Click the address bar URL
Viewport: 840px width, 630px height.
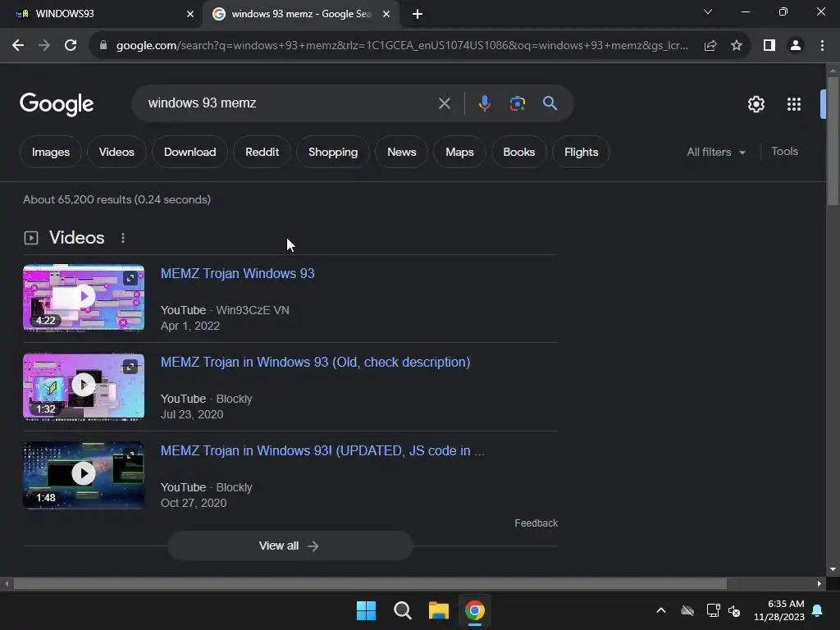(402, 46)
